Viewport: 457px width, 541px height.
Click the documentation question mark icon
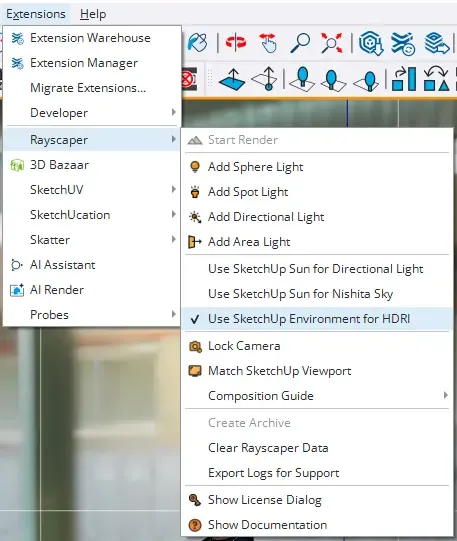pos(195,525)
